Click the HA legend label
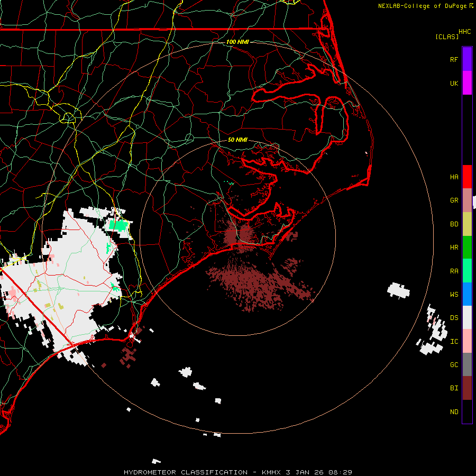Screen dimensions: 476x476 (454, 177)
